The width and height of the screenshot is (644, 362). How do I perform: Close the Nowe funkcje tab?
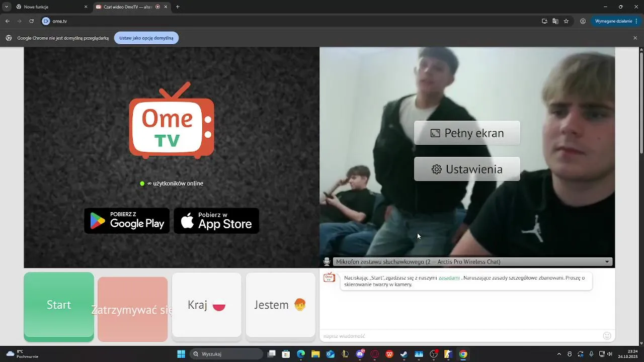pyautogui.click(x=86, y=7)
